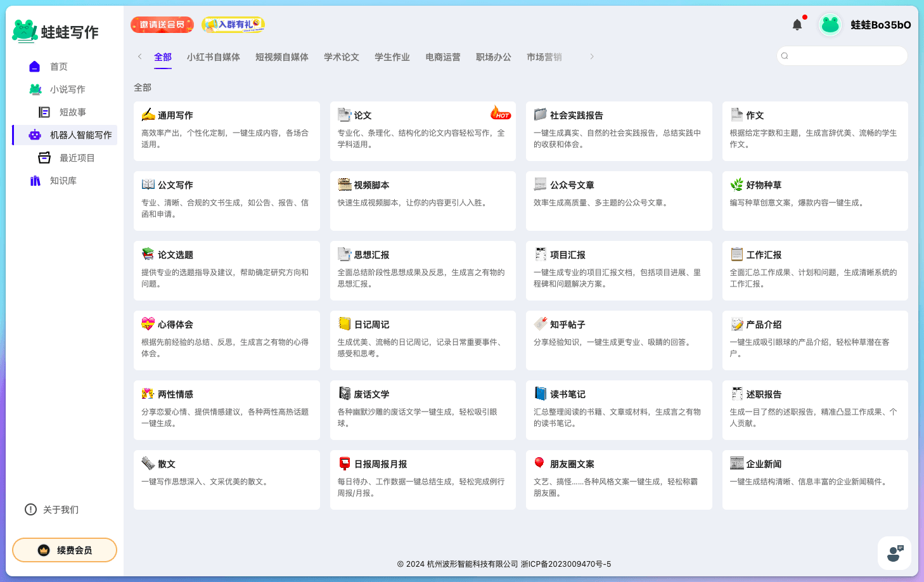Click the 续费会员 button
Screen dimensions: 924x582
tap(65, 550)
